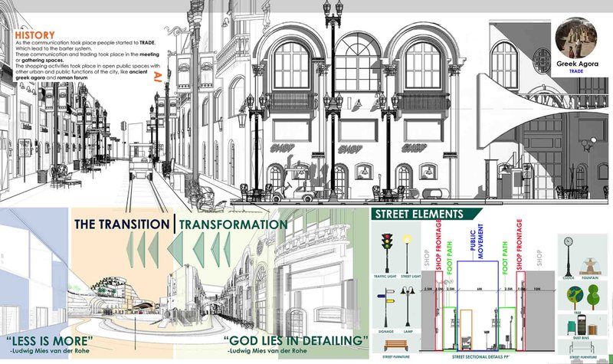Select the tall black dust bin icon

click(582, 325)
